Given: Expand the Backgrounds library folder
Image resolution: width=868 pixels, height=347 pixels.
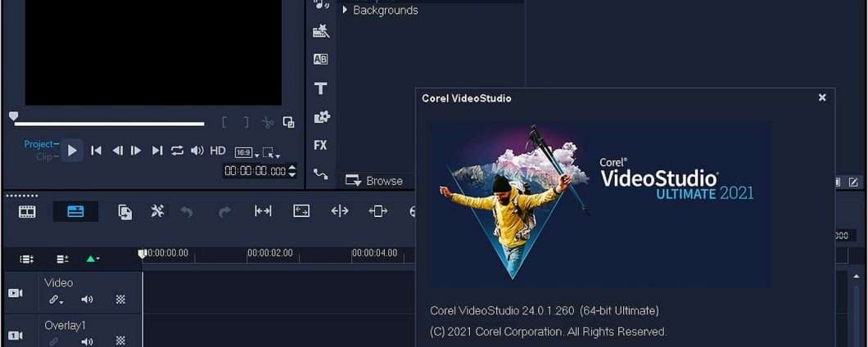Looking at the screenshot, I should click(345, 10).
